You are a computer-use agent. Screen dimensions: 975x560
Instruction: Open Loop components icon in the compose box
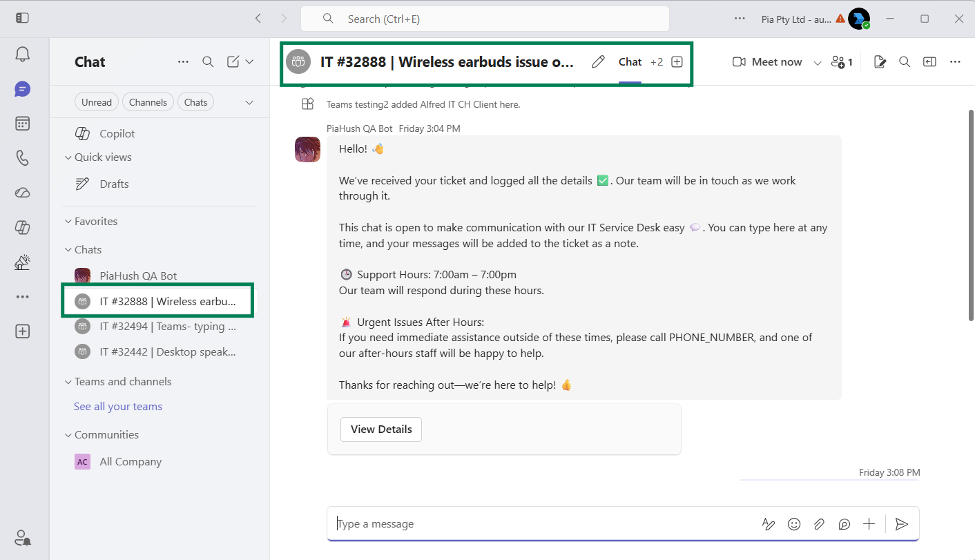pos(844,524)
